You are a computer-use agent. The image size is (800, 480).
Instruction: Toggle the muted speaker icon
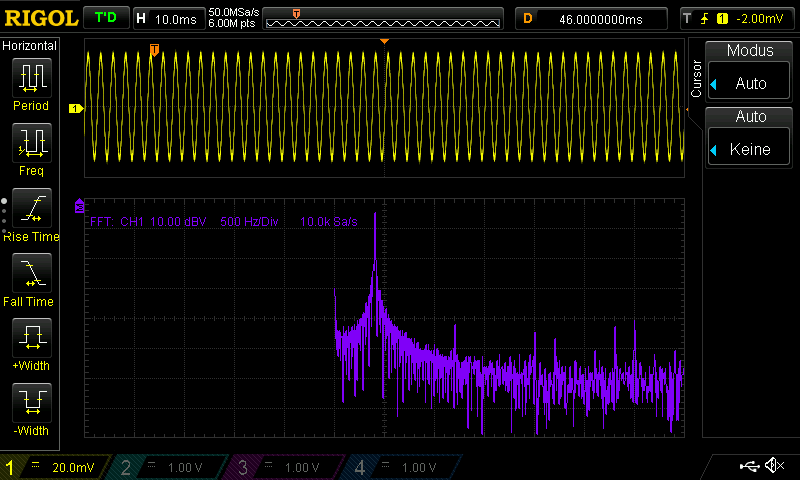pos(773,466)
